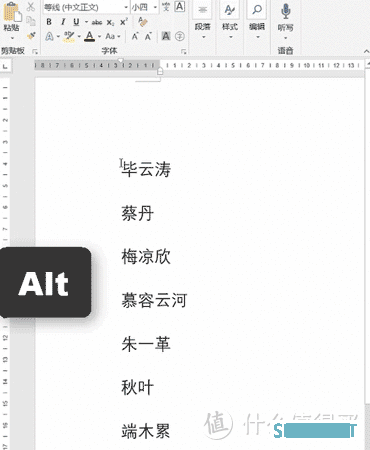Open the Clipboard pane dialog launcher

coord(35,52)
